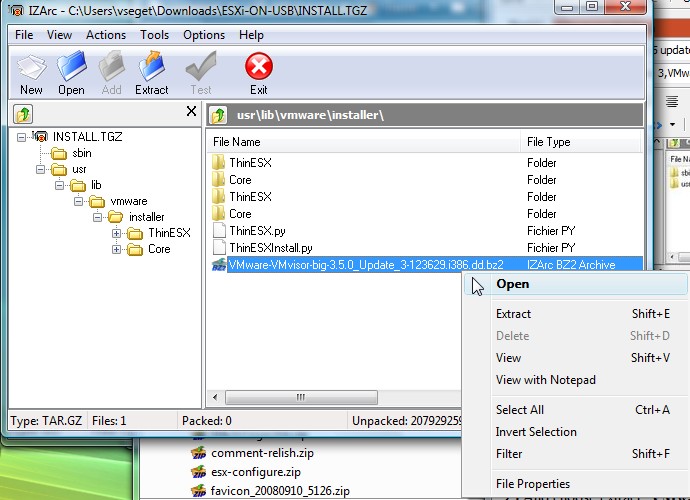This screenshot has width=690, height=500.
Task: Open the View menu in the menu bar
Action: click(x=59, y=35)
